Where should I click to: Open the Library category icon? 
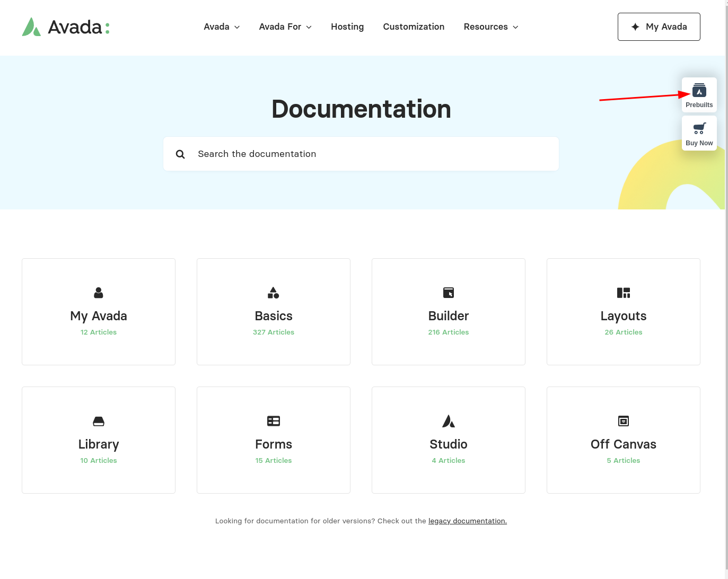point(99,421)
